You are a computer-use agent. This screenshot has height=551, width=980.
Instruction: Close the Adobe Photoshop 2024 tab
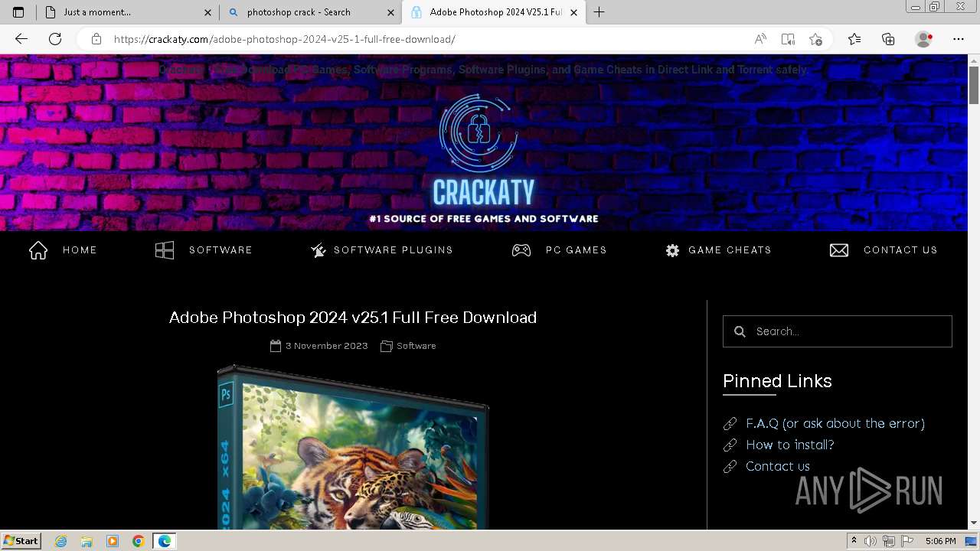573,12
